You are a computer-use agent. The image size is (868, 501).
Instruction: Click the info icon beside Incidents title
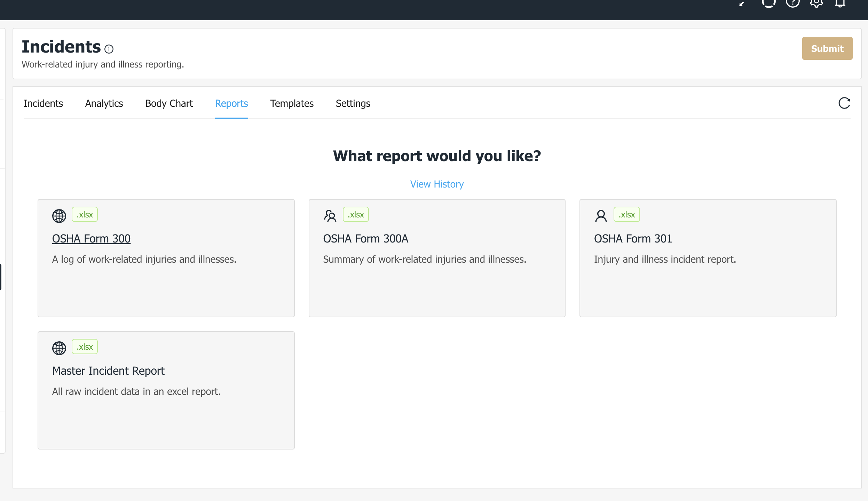(x=109, y=49)
